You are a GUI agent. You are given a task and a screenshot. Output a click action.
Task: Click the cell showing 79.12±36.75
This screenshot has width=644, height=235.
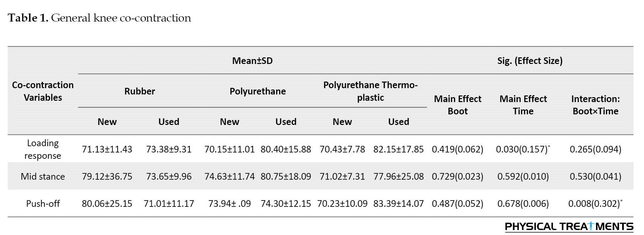click(107, 176)
